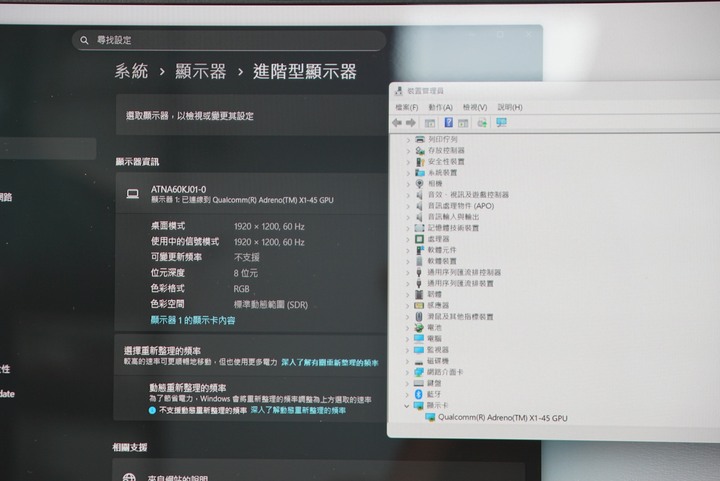The image size is (720, 481).
Task: Select the ATNA60KJ01-0 display entry
Action: click(252, 194)
